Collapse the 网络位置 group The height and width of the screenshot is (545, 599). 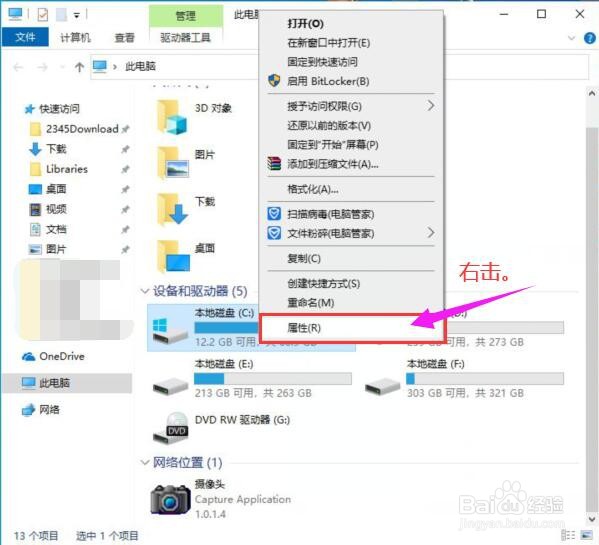pos(145,463)
